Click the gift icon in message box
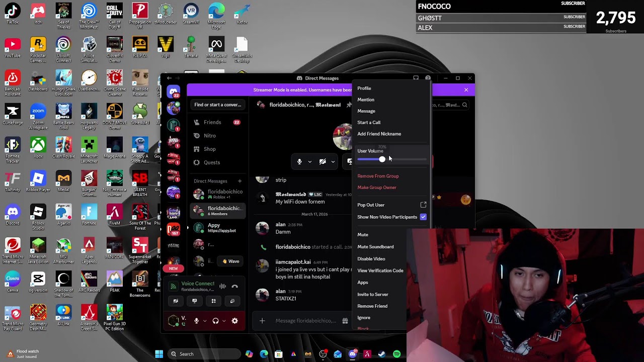Viewport: 644px width, 362px height. point(345,321)
